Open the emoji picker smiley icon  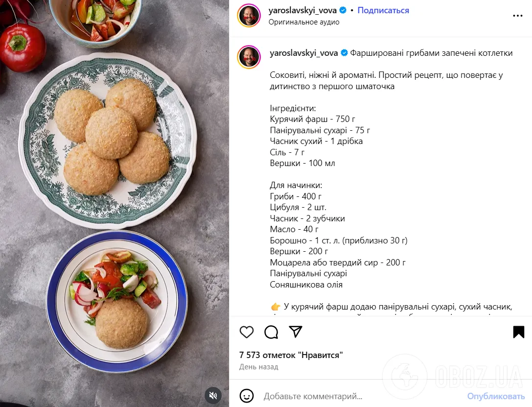click(x=247, y=396)
